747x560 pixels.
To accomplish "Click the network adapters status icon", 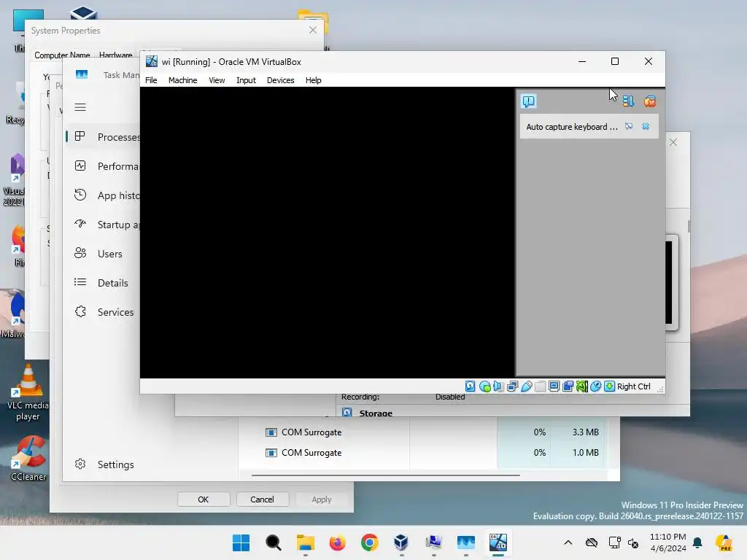I will click(x=513, y=386).
